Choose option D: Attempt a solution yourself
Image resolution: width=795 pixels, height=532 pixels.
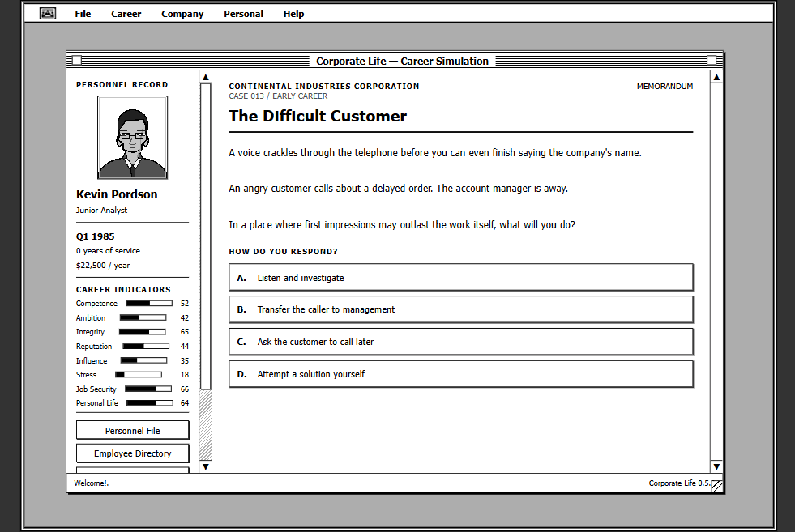[x=461, y=374]
